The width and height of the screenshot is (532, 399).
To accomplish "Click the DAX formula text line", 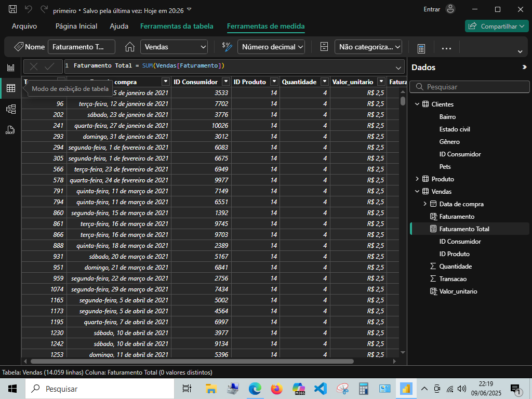I will 149,65.
